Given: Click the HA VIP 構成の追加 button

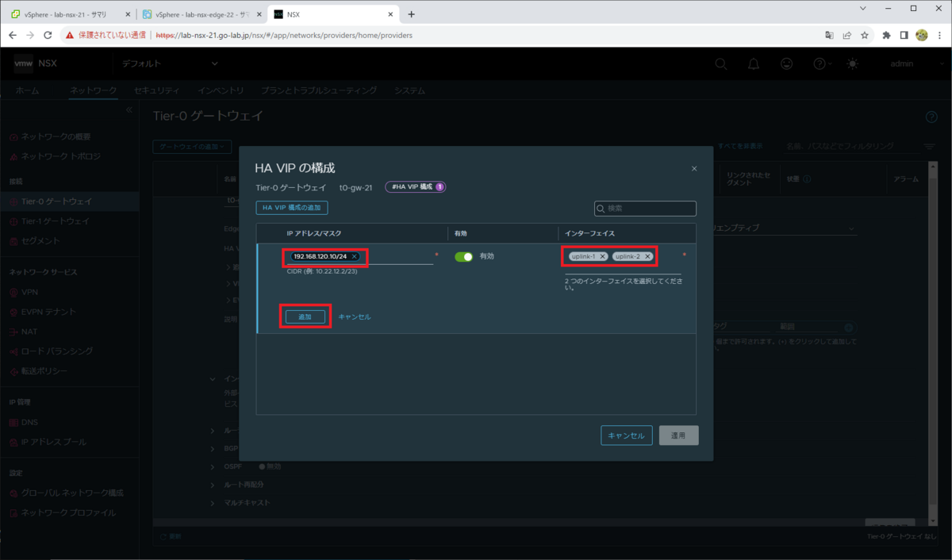Looking at the screenshot, I should pos(292,208).
